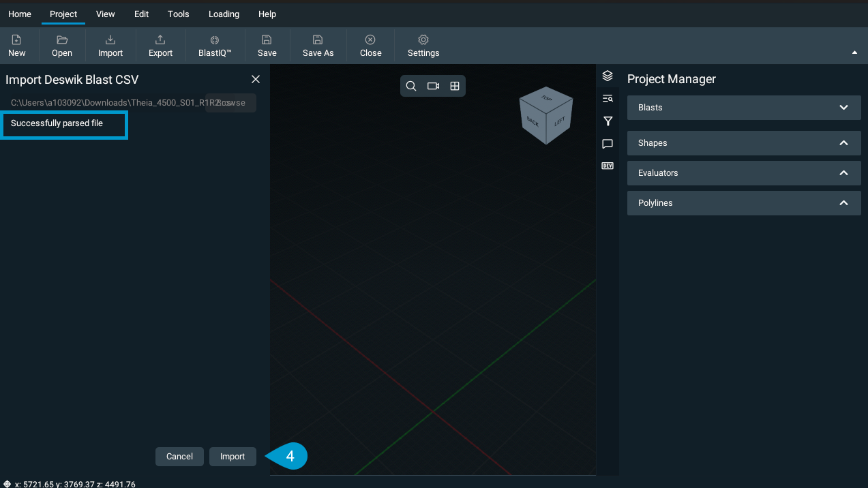The height and width of the screenshot is (488, 868).
Task: Click the DEV icon in the side strip
Action: pyautogui.click(x=608, y=166)
